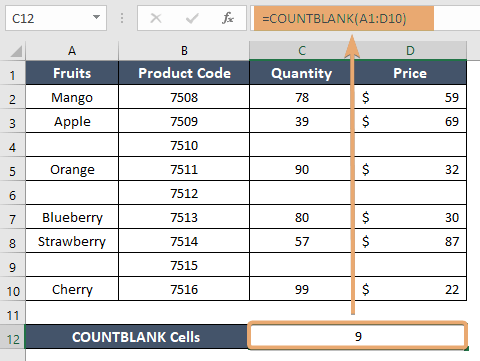The width and height of the screenshot is (480, 361).
Task: Expand the Name Box dropdown arrow
Action: [x=96, y=17]
